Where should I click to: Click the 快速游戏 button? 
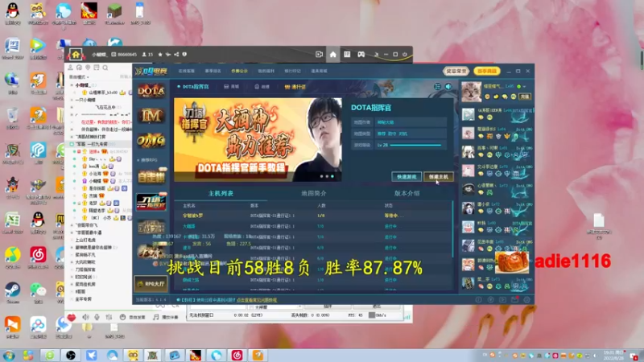point(407,177)
